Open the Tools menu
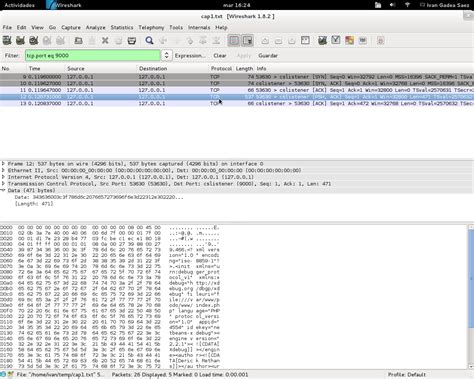 [176, 27]
